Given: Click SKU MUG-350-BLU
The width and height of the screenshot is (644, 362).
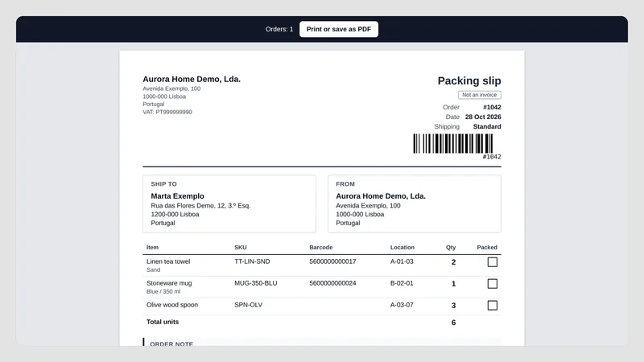Looking at the screenshot, I should point(255,283).
